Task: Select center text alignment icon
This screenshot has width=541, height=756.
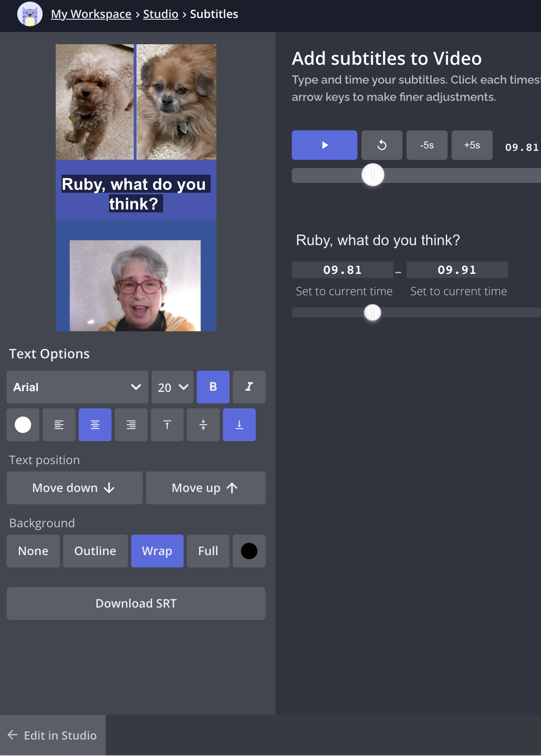Action: pyautogui.click(x=95, y=425)
